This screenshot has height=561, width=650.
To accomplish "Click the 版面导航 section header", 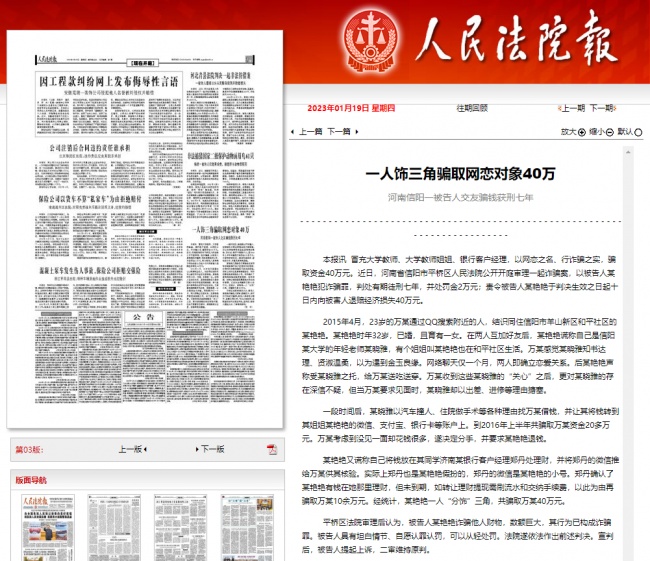I will pyautogui.click(x=31, y=480).
